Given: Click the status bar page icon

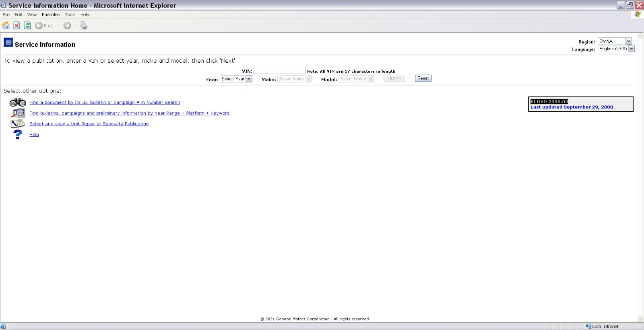Looking at the screenshot, I should point(3,326).
